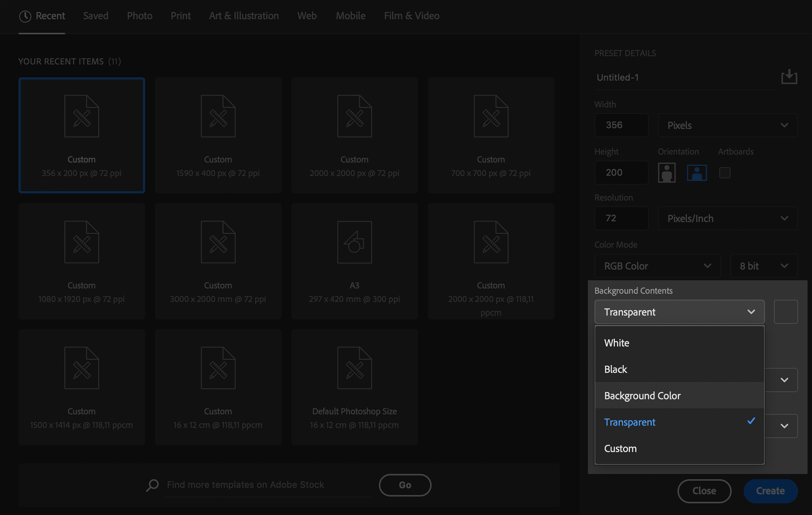Click the Untitled-1 document name field
Viewport: 812px width, 515px height.
pos(685,78)
